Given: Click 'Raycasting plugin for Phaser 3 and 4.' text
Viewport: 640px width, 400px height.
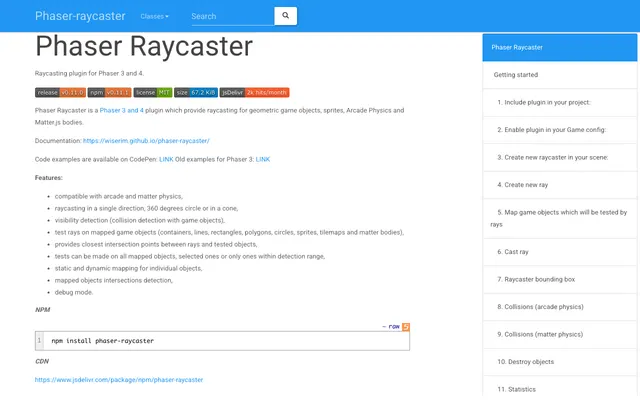Looking at the screenshot, I should 89,73.
